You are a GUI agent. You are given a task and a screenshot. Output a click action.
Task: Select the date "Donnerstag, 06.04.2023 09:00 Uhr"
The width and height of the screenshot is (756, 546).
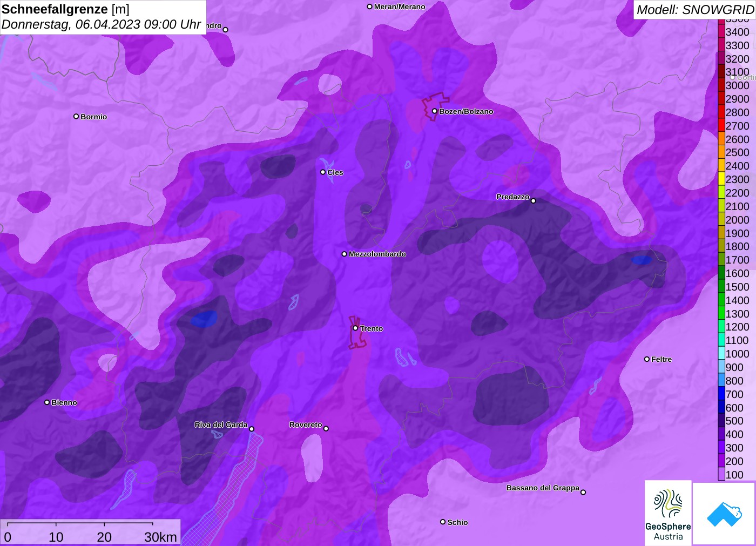click(102, 24)
